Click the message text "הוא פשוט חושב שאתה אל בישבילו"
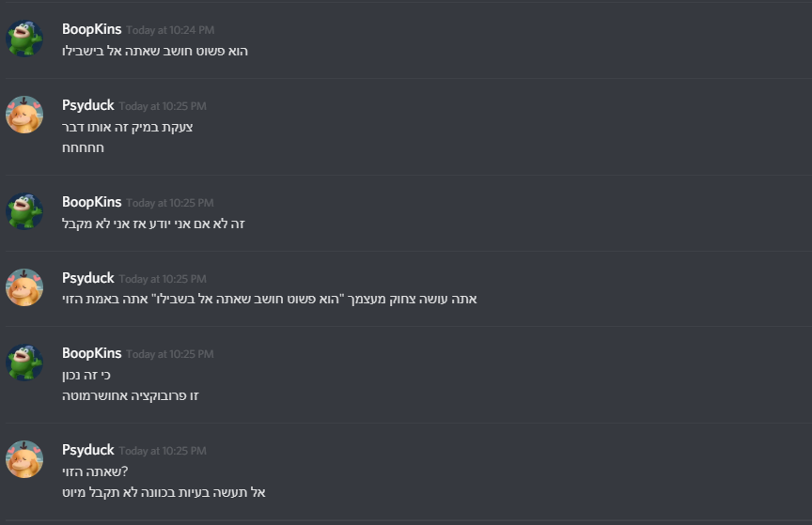The height and width of the screenshot is (525, 812). click(x=155, y=51)
